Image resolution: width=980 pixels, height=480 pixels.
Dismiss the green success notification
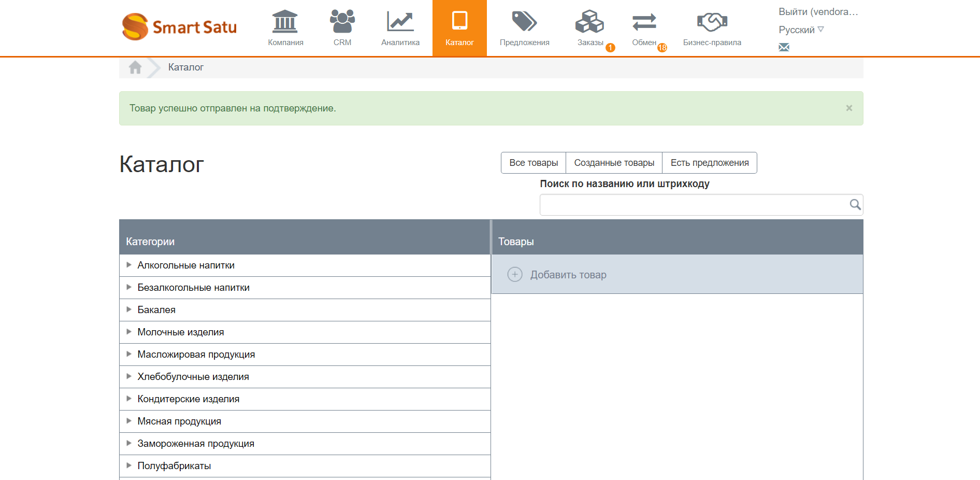tap(849, 108)
